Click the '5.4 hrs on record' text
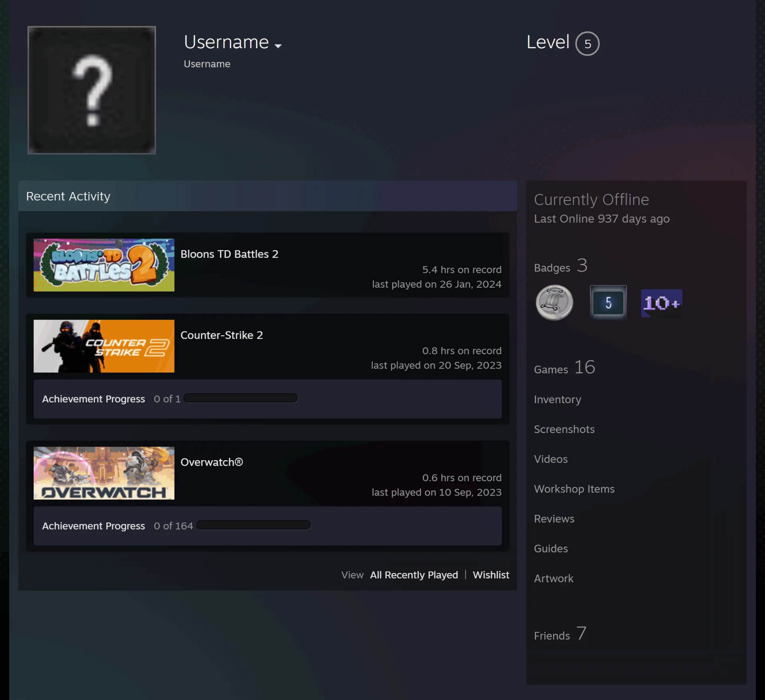Viewport: 765px width, 700px height. 462,270
